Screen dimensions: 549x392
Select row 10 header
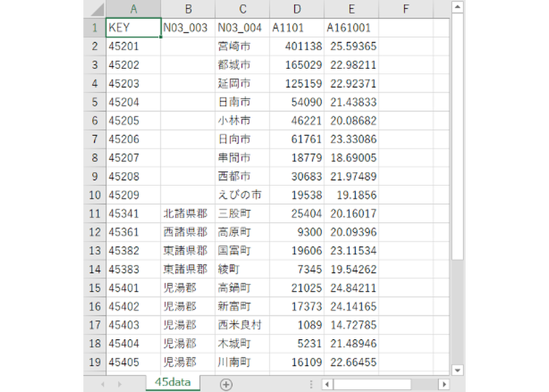94,195
